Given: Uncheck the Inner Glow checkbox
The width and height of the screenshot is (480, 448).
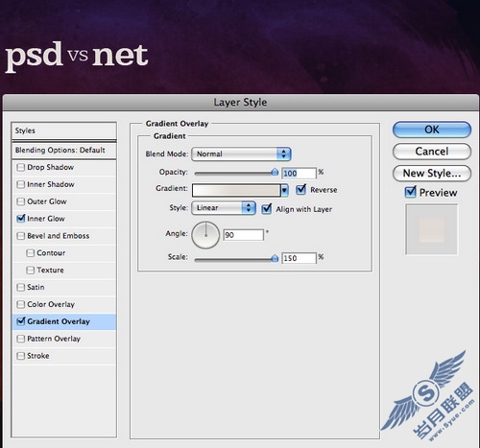Looking at the screenshot, I should point(21,219).
